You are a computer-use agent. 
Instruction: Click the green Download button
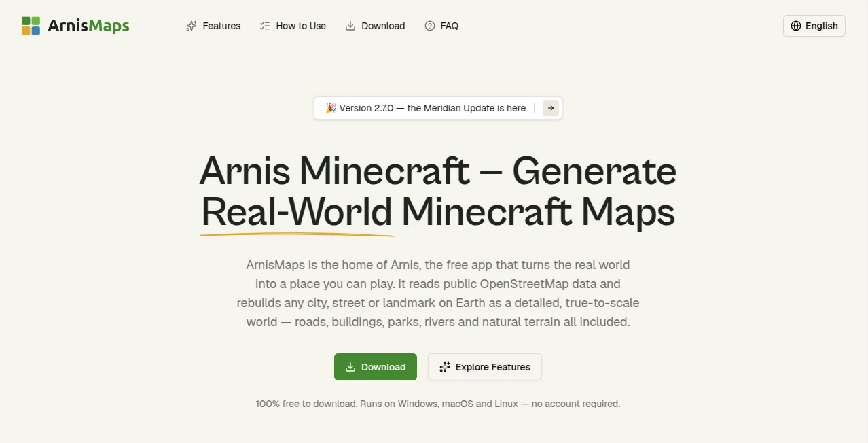(x=376, y=367)
